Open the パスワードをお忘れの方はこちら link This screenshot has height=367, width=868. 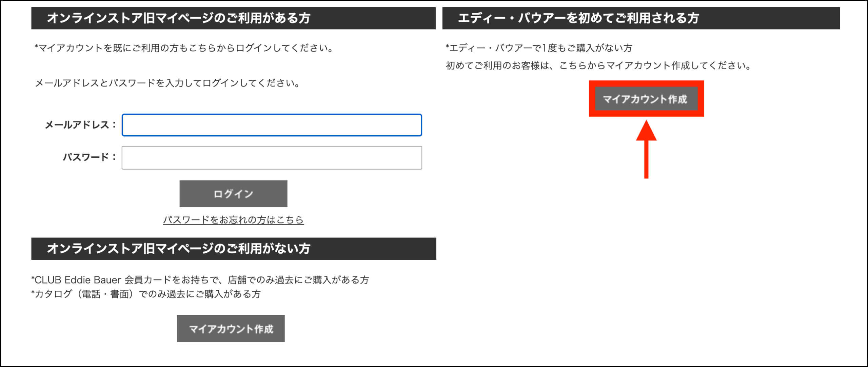(x=233, y=220)
